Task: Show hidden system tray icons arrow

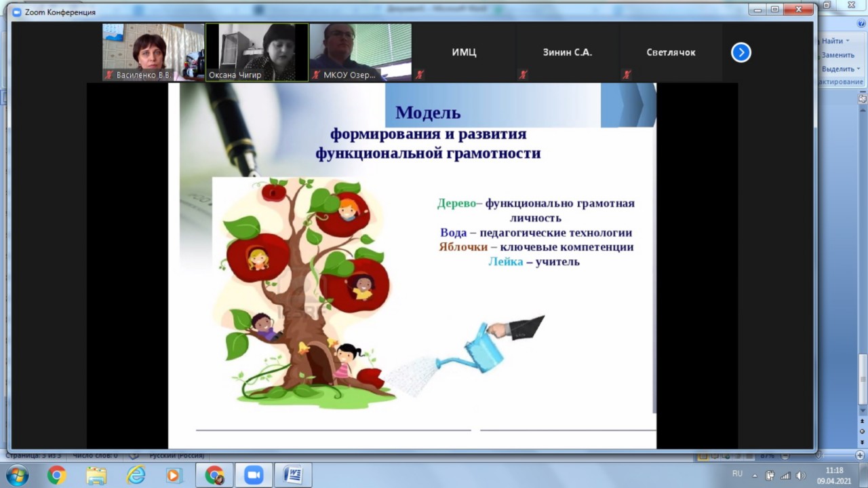Action: tap(755, 475)
